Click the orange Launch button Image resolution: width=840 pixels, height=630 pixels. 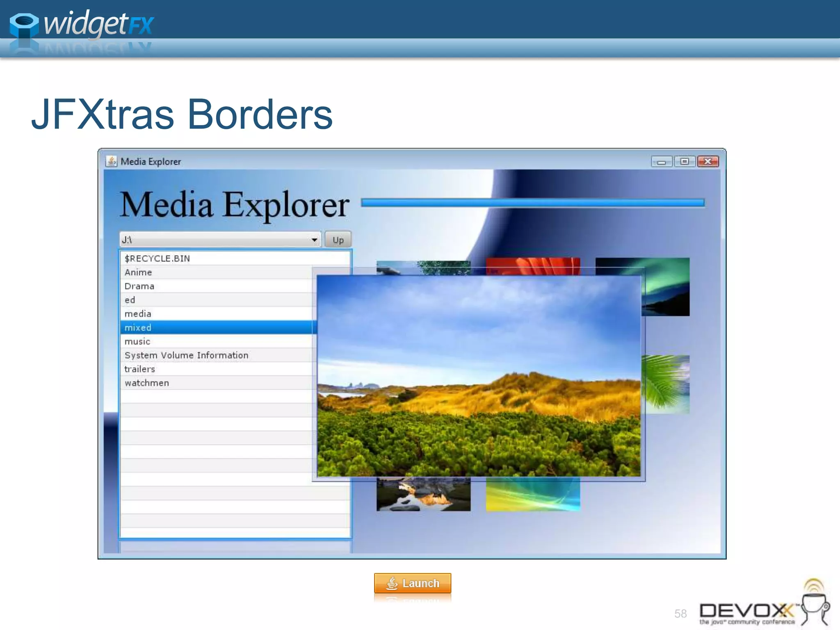click(x=412, y=583)
